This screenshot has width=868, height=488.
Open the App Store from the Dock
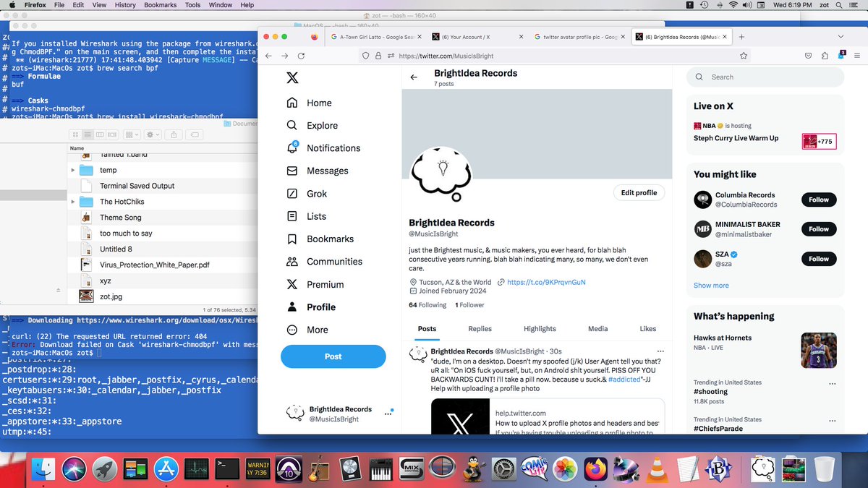point(167,471)
